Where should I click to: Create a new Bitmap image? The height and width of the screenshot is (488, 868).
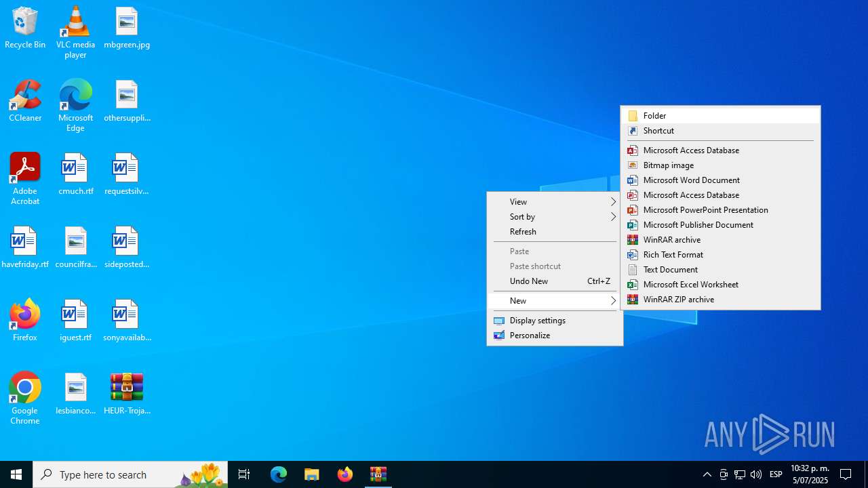click(720, 165)
